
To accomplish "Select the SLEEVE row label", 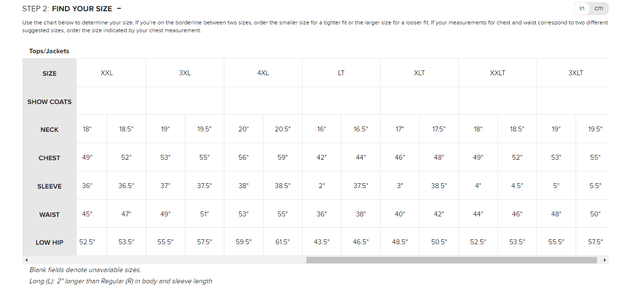I will (x=49, y=186).
